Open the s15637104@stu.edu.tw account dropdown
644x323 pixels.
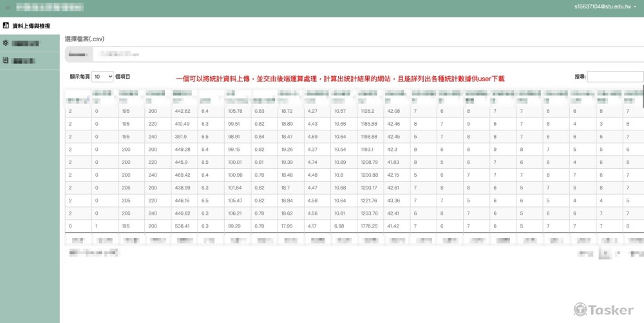coord(605,6)
